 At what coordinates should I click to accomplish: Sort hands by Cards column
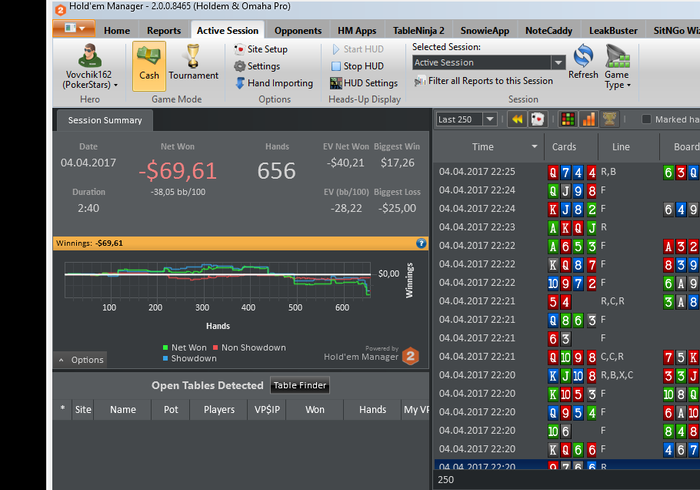(564, 147)
